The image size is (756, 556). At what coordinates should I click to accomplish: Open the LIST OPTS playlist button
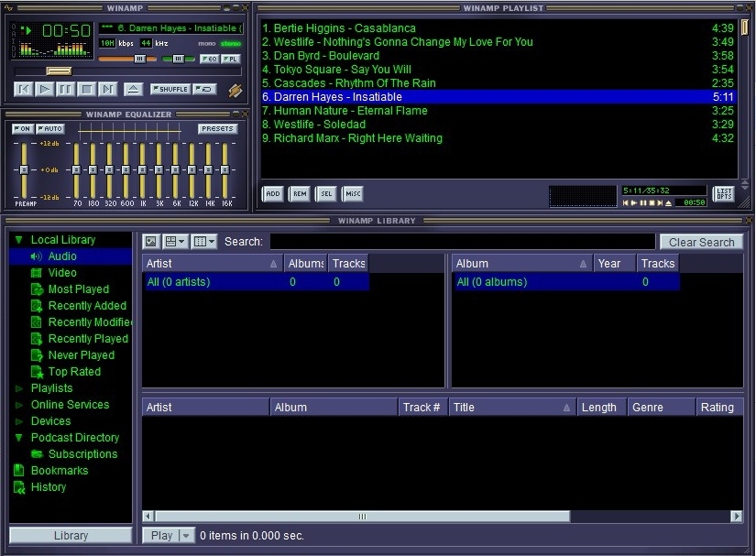(724, 193)
